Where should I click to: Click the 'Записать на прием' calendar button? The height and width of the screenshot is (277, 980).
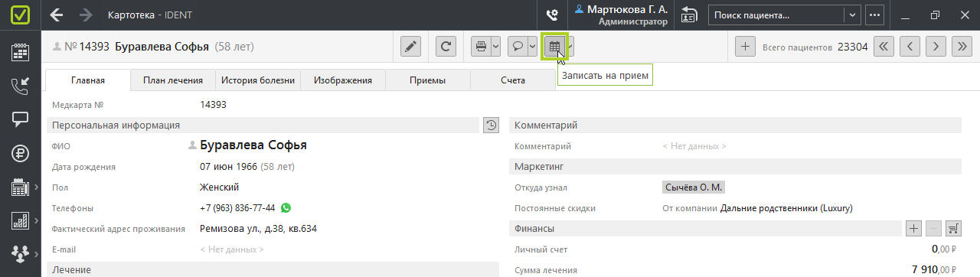pos(554,47)
